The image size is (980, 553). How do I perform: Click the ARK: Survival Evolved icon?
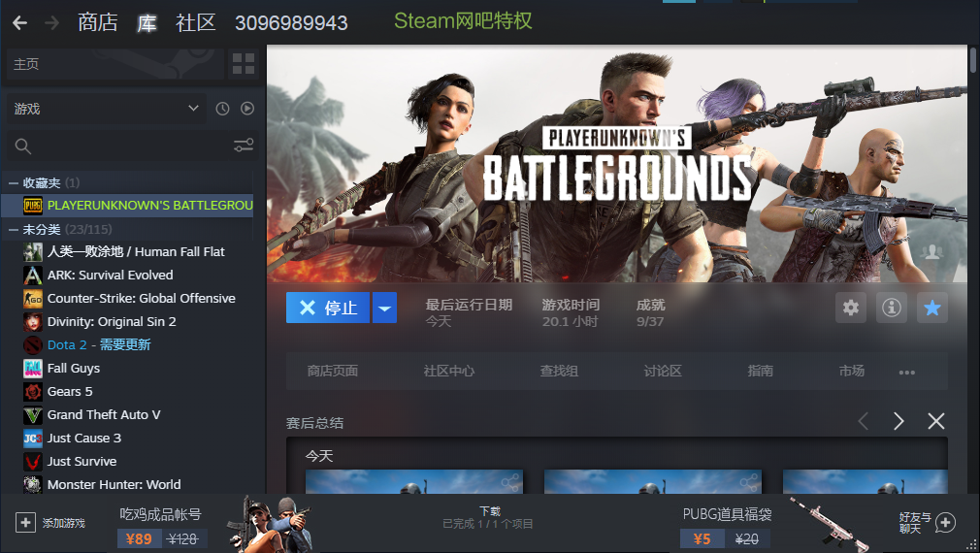click(x=32, y=275)
